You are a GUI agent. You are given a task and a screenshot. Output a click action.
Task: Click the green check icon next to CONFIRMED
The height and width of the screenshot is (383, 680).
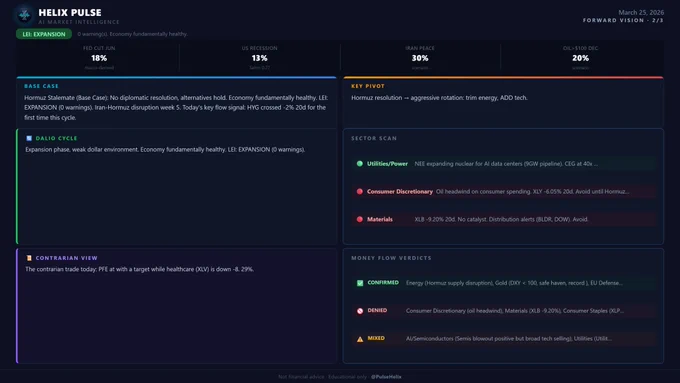coord(360,283)
